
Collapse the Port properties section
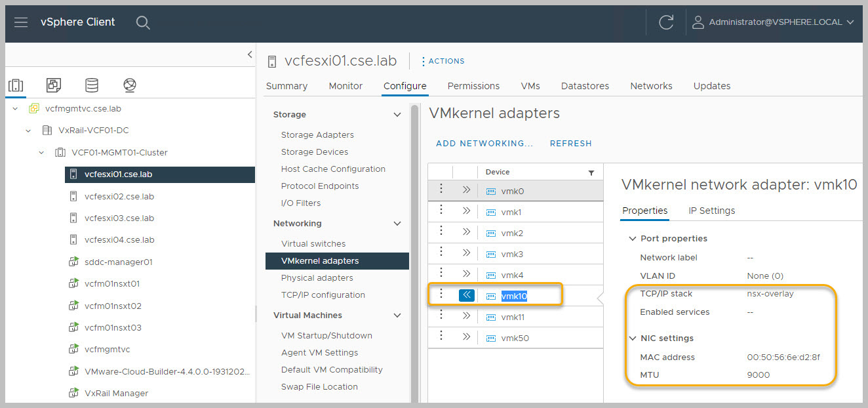click(633, 239)
